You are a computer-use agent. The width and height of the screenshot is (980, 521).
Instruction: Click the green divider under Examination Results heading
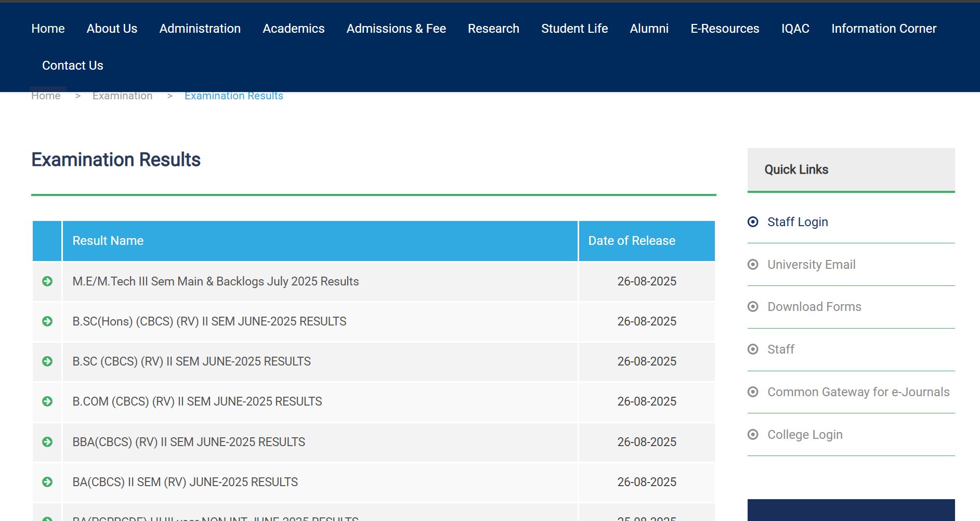coord(373,194)
